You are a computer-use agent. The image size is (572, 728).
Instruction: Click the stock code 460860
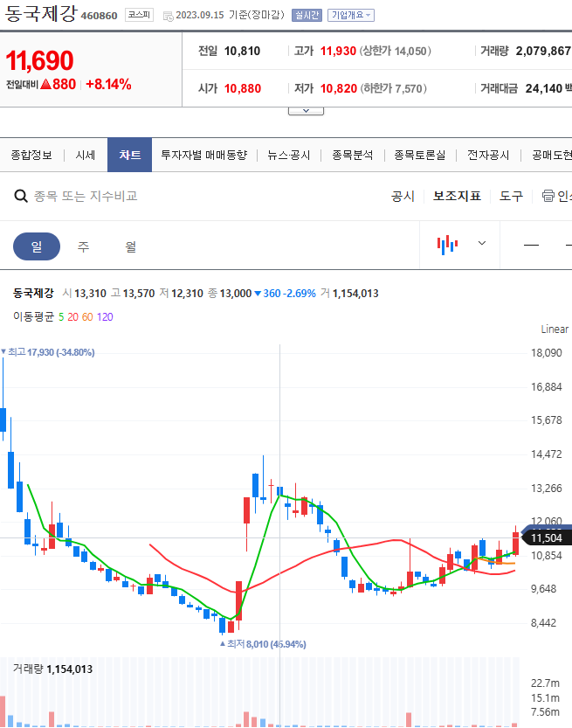tap(100, 16)
